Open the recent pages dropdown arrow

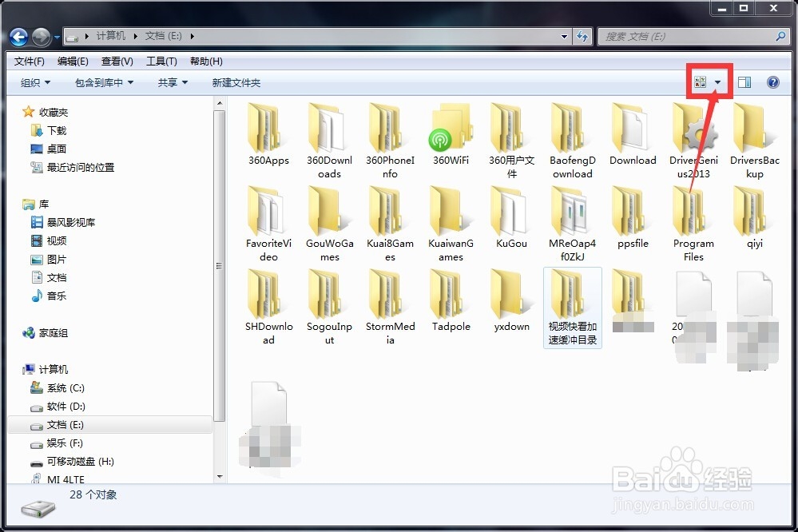coord(57,38)
